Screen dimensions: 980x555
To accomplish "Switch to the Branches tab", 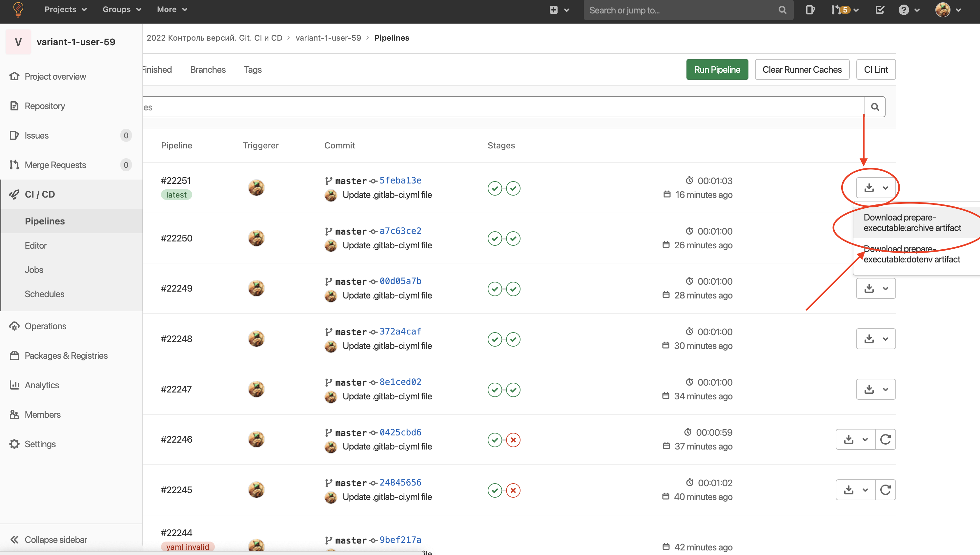I will click(208, 70).
